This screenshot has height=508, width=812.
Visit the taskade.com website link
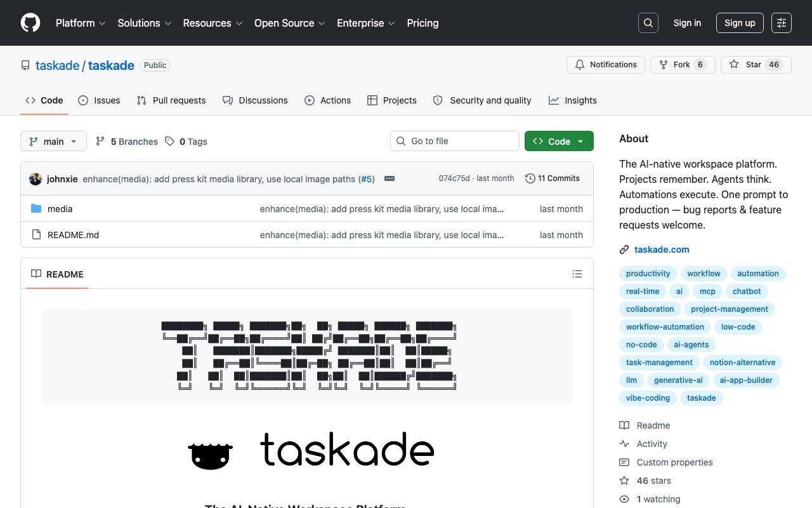pyautogui.click(x=662, y=250)
